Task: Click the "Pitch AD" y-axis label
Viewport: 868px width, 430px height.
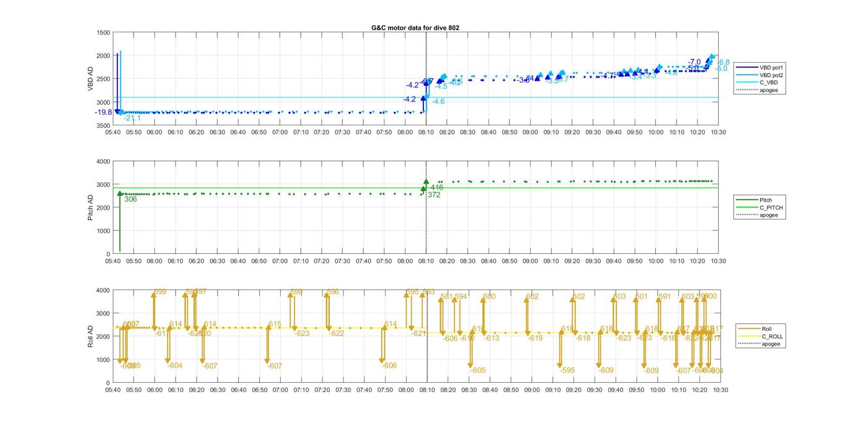Action: (x=91, y=207)
